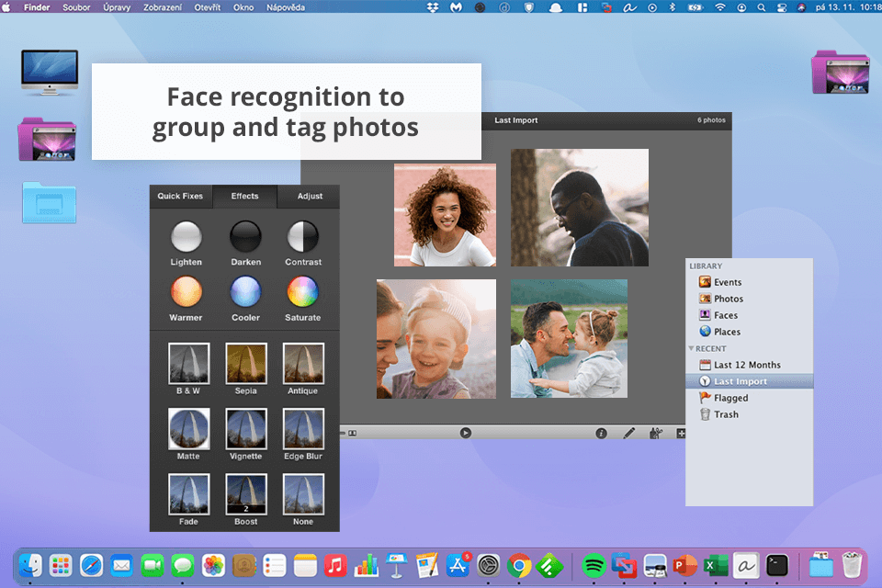882x588 pixels.
Task: Open Photos app in the Dock
Action: point(213,566)
